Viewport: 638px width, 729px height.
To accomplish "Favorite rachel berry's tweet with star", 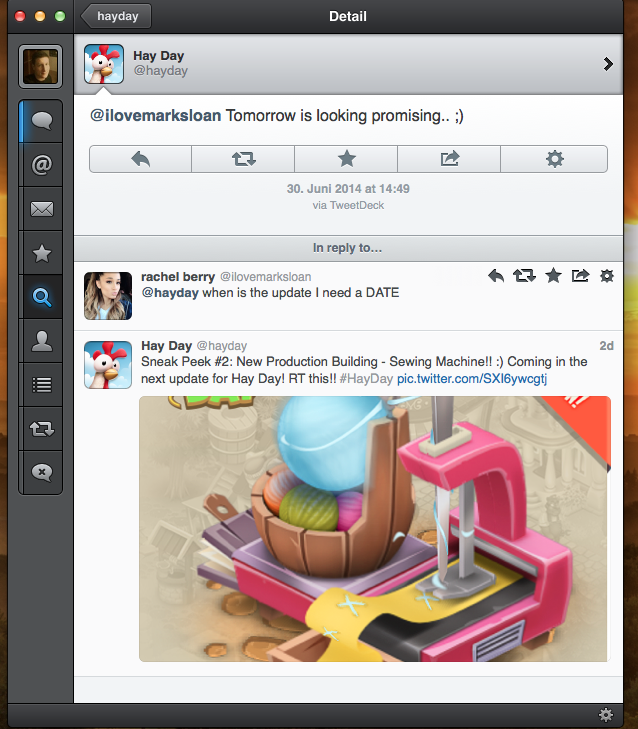I will point(552,276).
